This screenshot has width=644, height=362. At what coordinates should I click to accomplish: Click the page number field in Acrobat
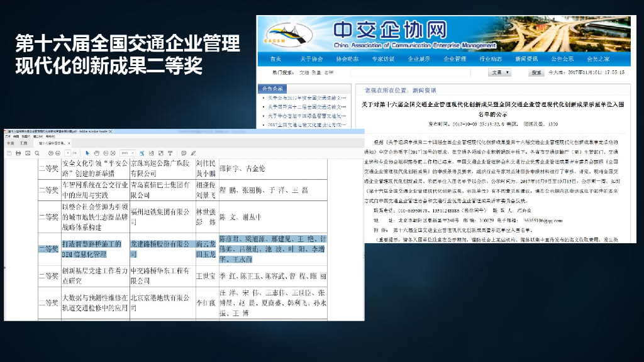(x=68, y=153)
